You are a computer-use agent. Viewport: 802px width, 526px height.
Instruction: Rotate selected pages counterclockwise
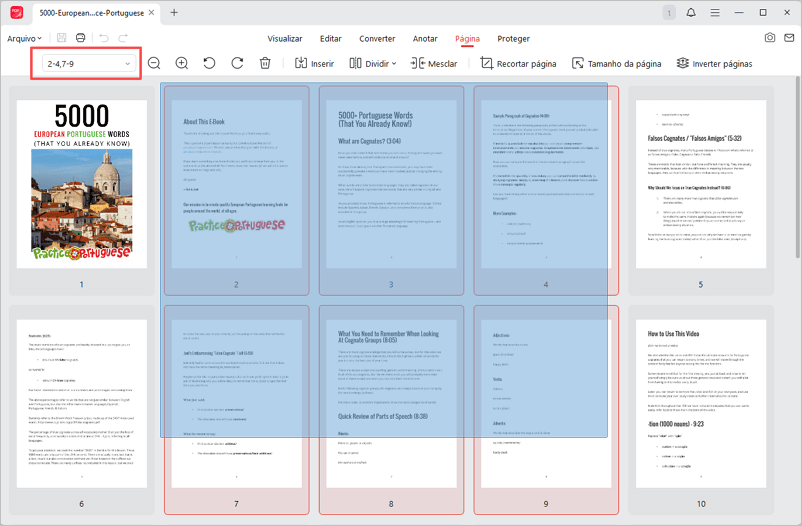(209, 63)
